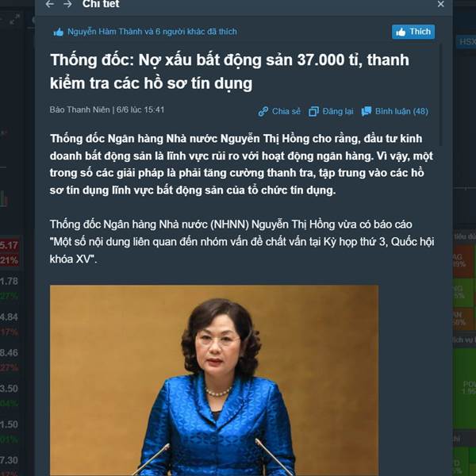Click the Chia sẻ link icon

click(263, 111)
